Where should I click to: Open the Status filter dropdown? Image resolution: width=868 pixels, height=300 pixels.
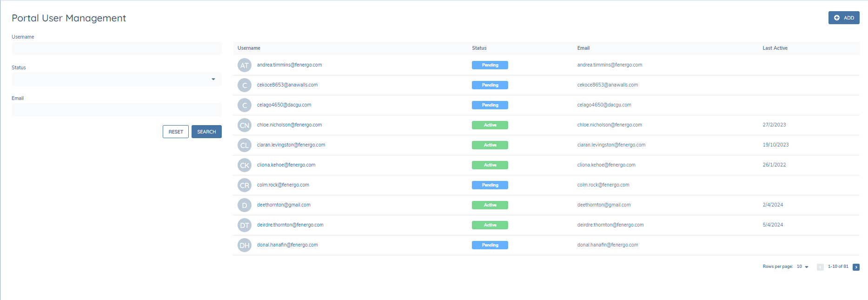[116, 79]
